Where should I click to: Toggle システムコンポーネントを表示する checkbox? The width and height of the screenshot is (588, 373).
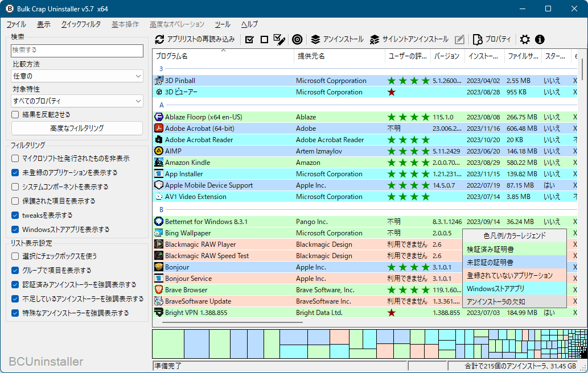15,187
